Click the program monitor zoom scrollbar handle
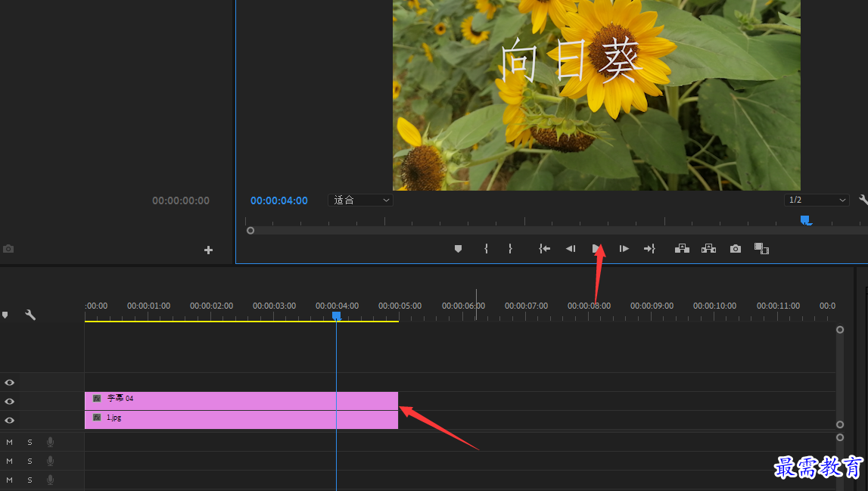 click(250, 230)
